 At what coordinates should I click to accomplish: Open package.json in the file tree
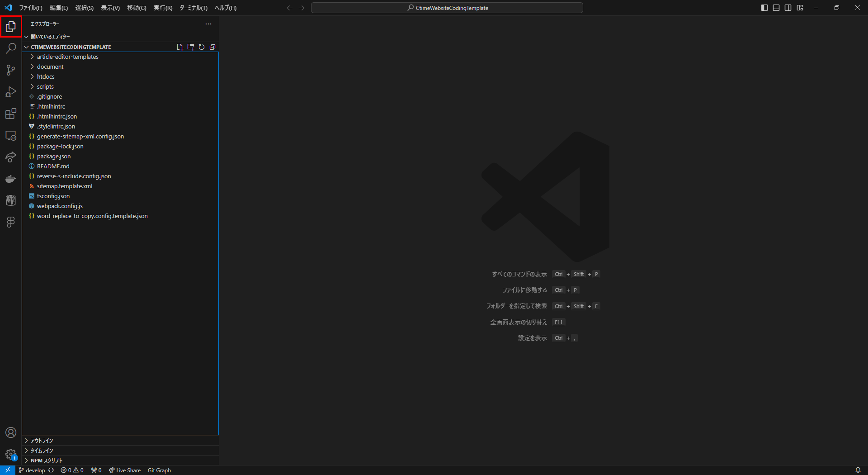[x=54, y=156]
